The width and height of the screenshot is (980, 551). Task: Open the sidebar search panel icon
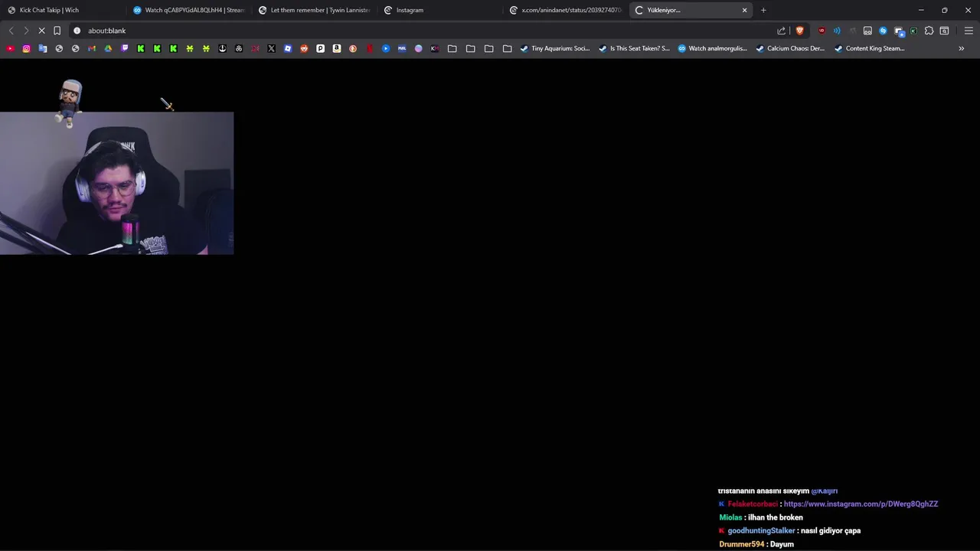[x=944, y=31]
